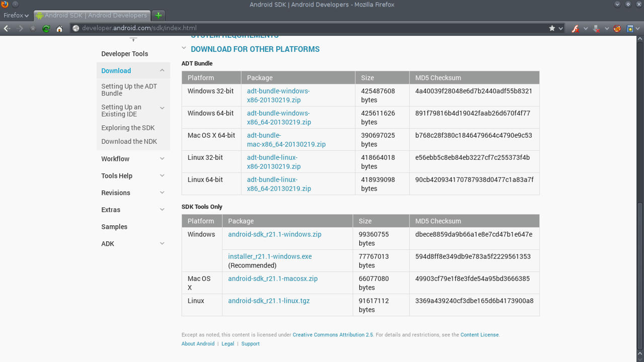Image resolution: width=644 pixels, height=362 pixels.
Task: Open the Workflow sidebar item
Action: [115, 159]
